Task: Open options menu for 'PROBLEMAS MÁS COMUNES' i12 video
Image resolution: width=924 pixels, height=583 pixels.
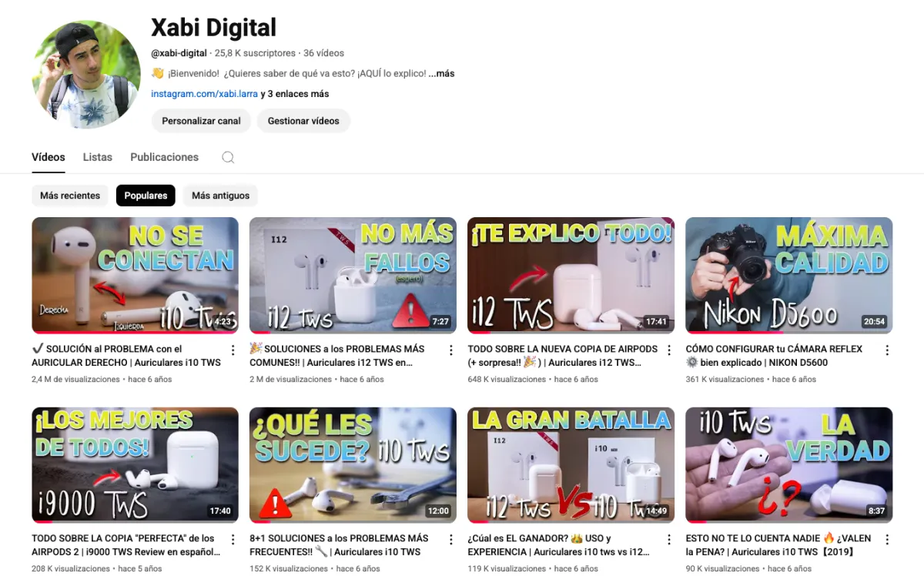Action: tap(451, 350)
